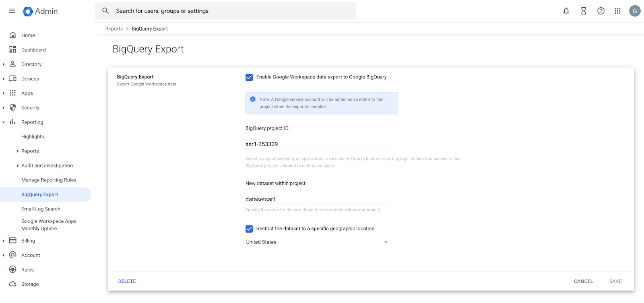Open the notifications bell
Screen dimensions: 644x303
pyautogui.click(x=566, y=11)
